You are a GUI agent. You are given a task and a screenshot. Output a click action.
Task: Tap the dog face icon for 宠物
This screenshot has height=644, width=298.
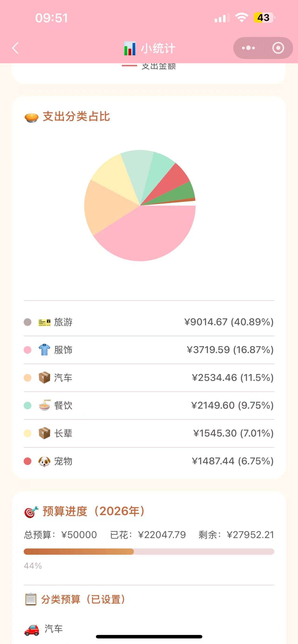pyautogui.click(x=44, y=461)
